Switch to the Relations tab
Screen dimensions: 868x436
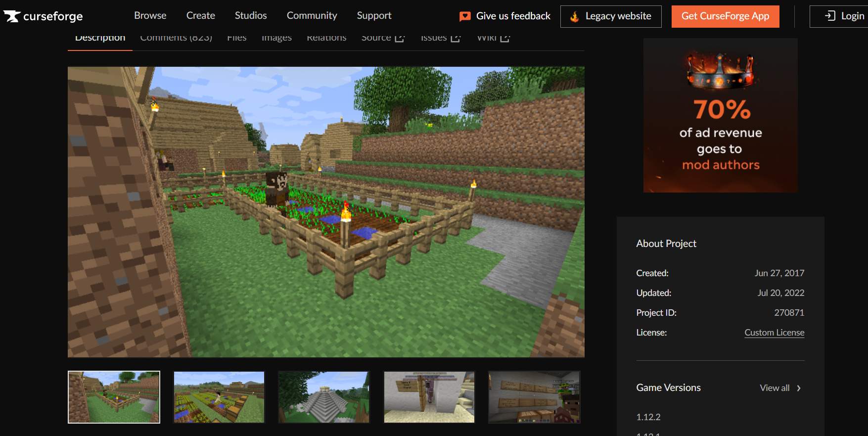[326, 38]
